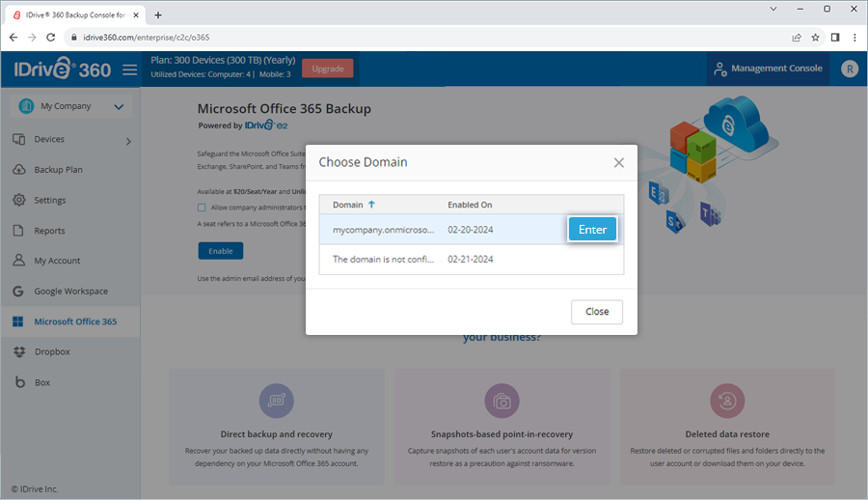This screenshot has width=868, height=500.
Task: Click the hamburger menu icon beside IDrive 360
Action: (130, 69)
